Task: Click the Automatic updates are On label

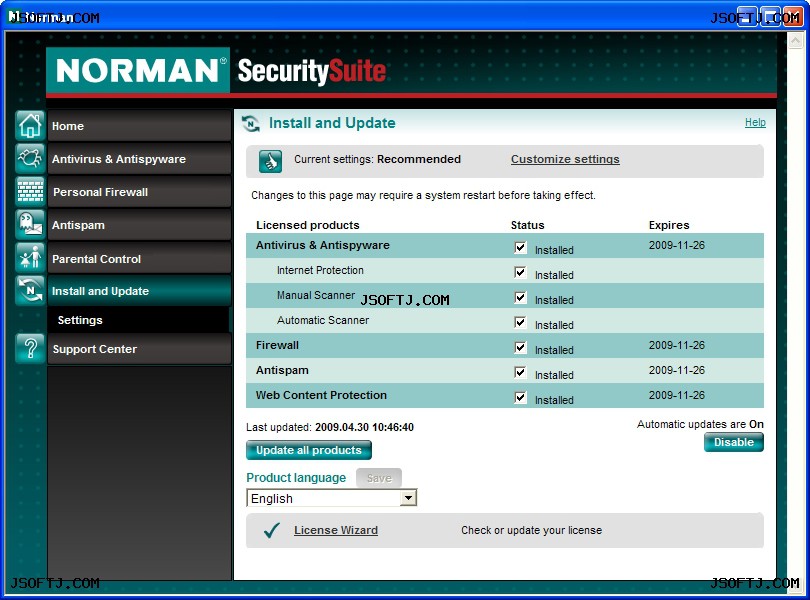Action: pos(700,424)
